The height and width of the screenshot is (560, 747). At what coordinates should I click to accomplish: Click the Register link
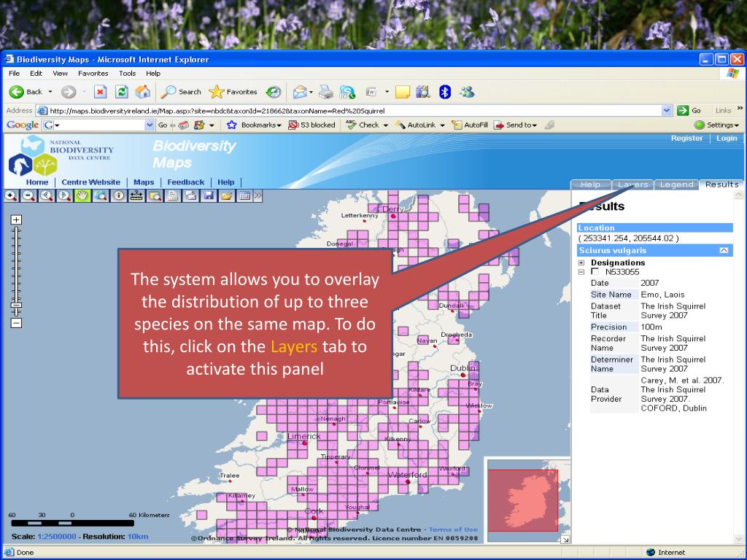pyautogui.click(x=686, y=138)
